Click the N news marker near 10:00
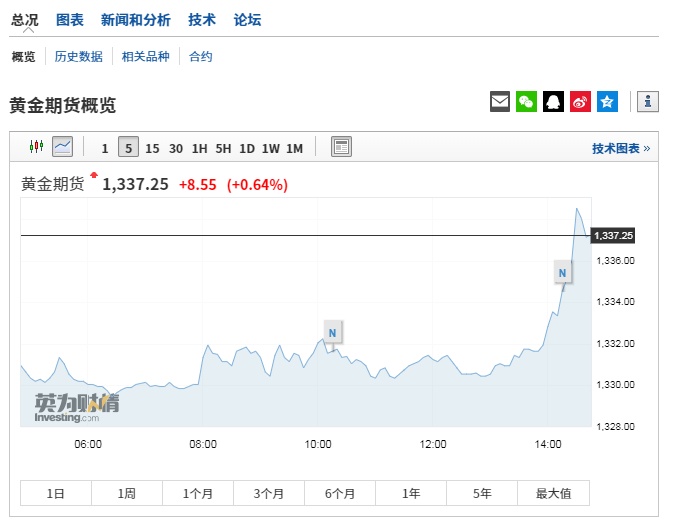Screen dimensions: 674x523 (333, 332)
